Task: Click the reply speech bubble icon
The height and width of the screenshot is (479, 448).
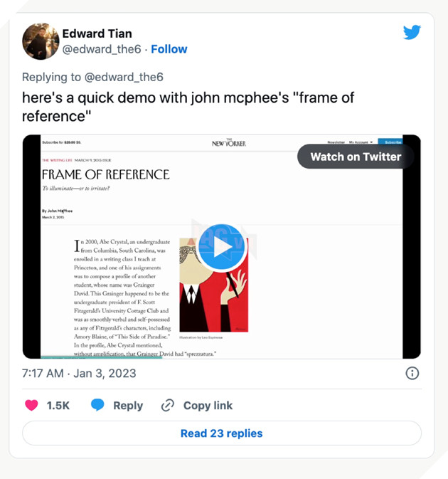Action: (97, 405)
